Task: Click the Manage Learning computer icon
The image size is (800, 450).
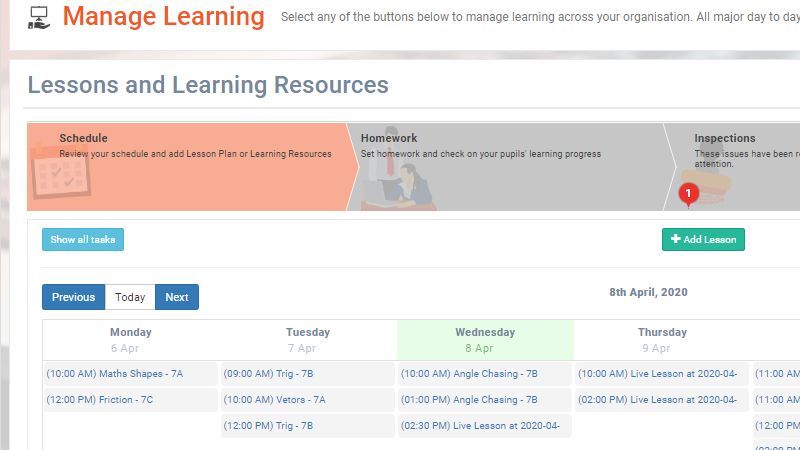Action: [39, 17]
